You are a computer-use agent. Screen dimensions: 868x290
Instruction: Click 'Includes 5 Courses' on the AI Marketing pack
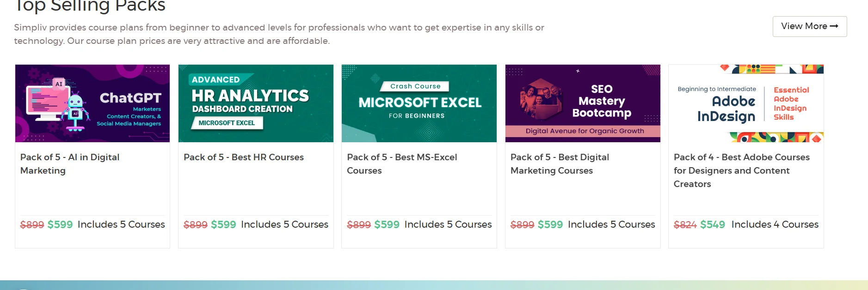click(121, 224)
